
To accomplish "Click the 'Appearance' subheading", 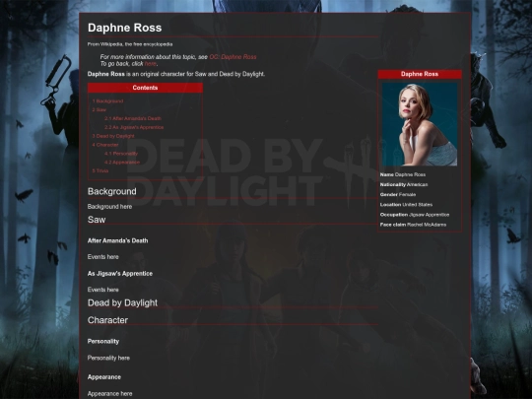I will pyautogui.click(x=104, y=377).
